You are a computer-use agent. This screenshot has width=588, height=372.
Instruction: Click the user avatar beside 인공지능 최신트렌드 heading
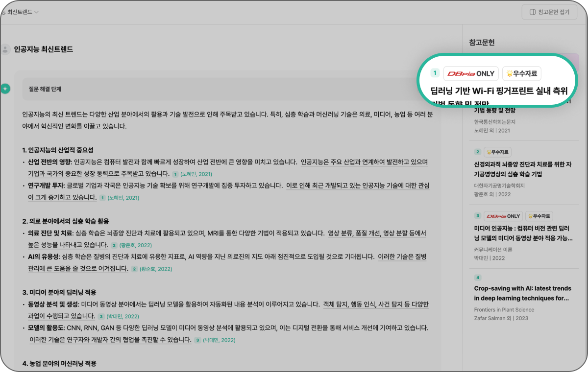pos(6,49)
